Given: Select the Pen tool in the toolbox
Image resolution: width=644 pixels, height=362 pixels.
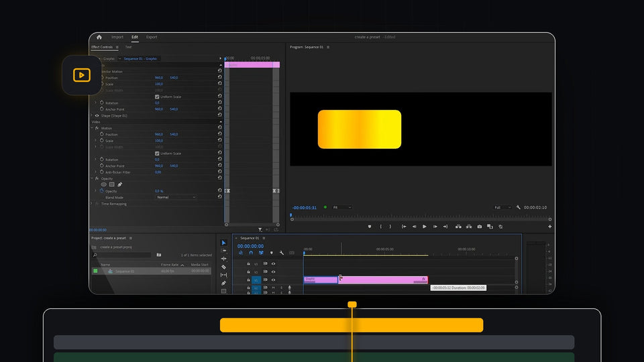Looking at the screenshot, I should coord(223,283).
